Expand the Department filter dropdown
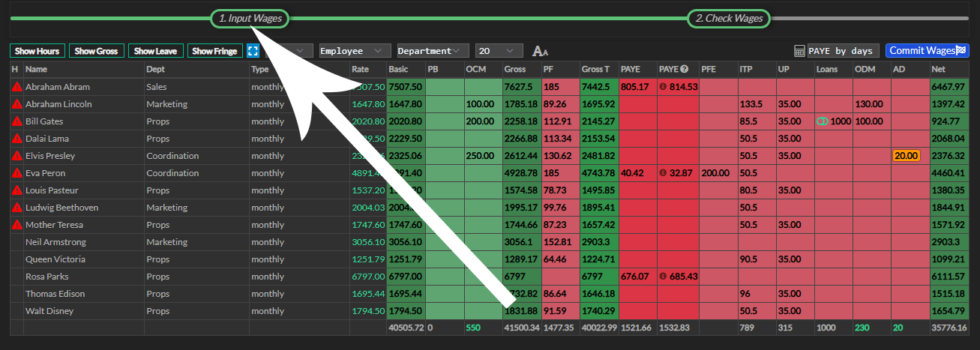This screenshot has height=350, width=980. [433, 51]
